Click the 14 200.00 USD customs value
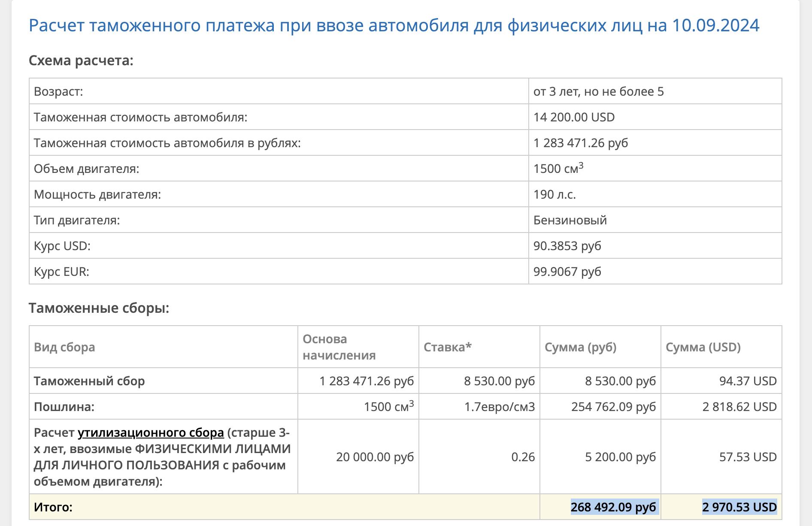The height and width of the screenshot is (526, 812). pyautogui.click(x=574, y=117)
